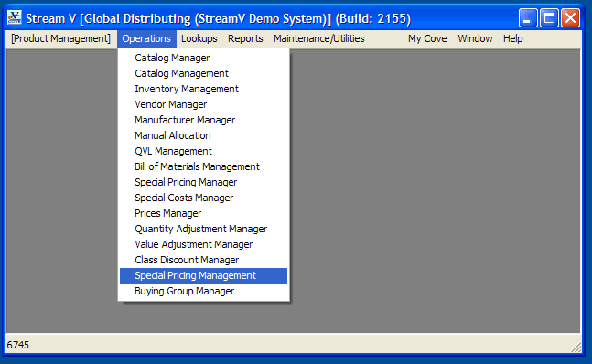The height and width of the screenshot is (364, 592).
Task: Select Catalog Manager from Operations menu
Action: (203, 58)
